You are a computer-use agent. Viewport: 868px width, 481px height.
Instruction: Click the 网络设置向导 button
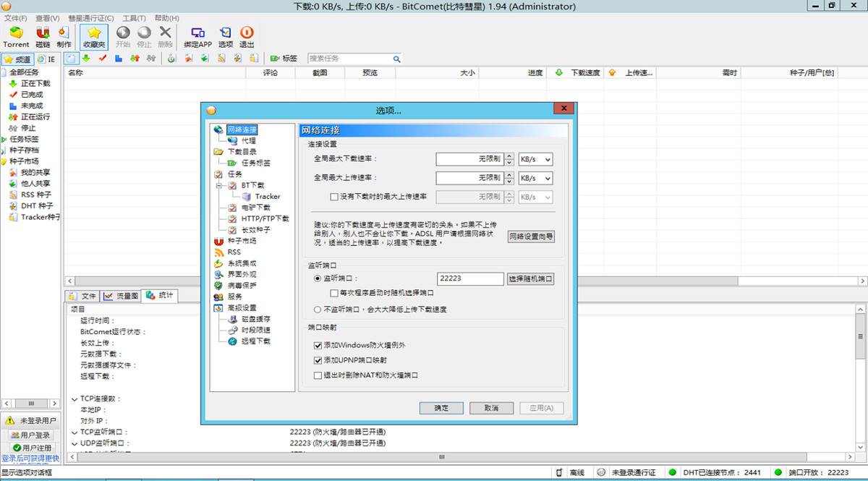pyautogui.click(x=532, y=237)
